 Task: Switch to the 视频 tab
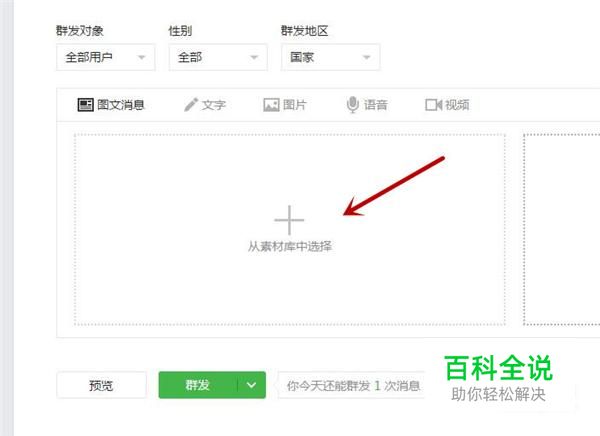click(447, 105)
